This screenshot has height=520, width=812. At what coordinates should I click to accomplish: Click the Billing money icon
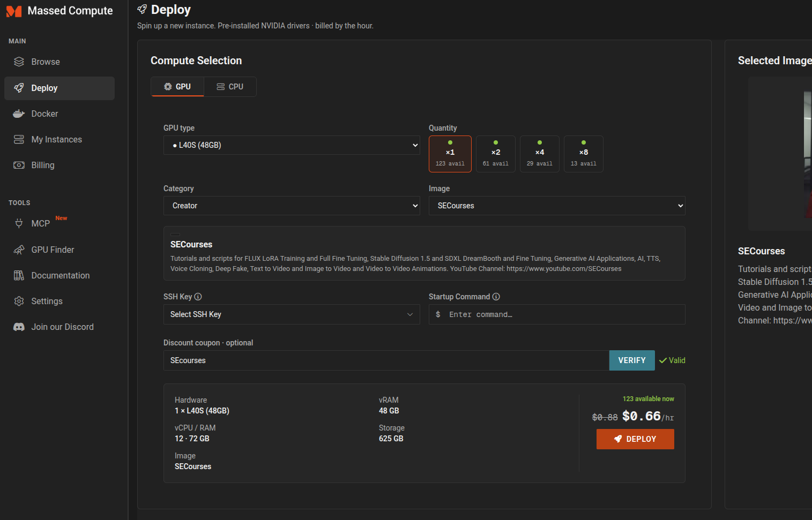(x=19, y=165)
